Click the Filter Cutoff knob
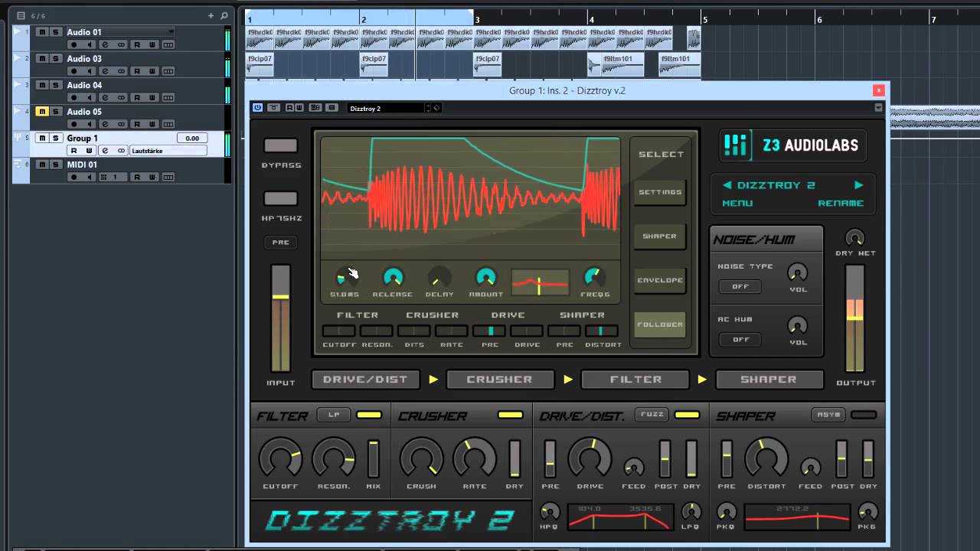 pos(280,459)
